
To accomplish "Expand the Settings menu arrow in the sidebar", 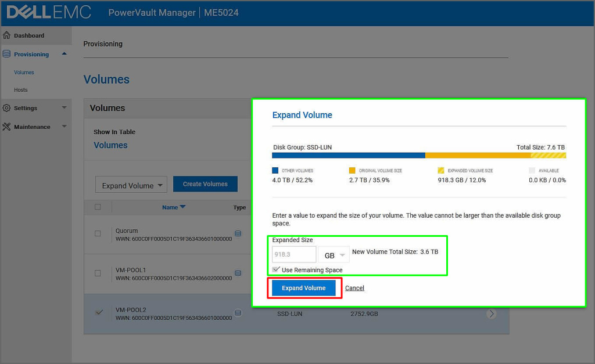I will (64, 108).
